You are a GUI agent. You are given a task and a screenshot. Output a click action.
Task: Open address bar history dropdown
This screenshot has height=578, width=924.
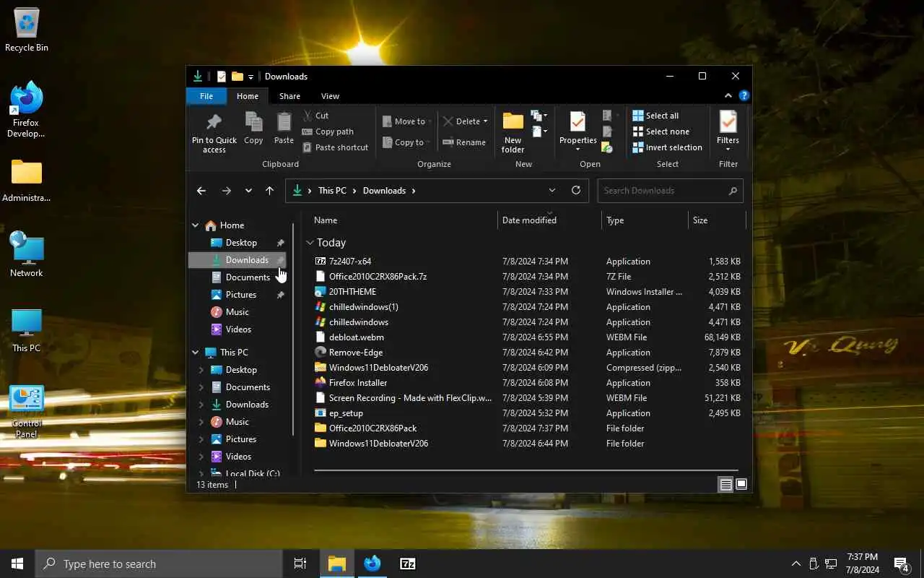(552, 191)
